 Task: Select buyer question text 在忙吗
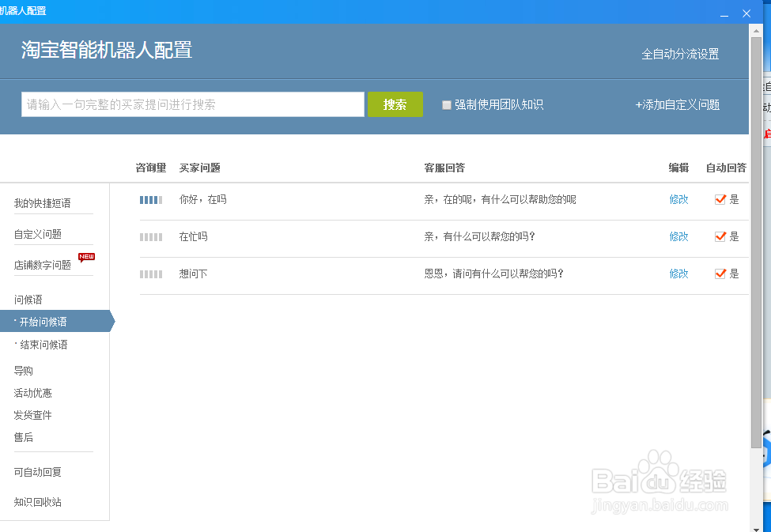coord(193,236)
